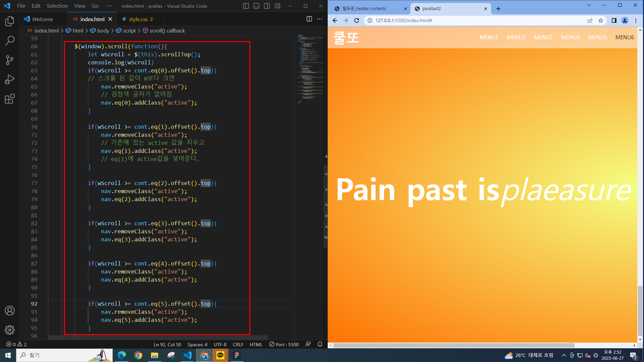This screenshot has height=362, width=644.
Task: Open the Explorer panel in activity bar
Action: click(10, 21)
